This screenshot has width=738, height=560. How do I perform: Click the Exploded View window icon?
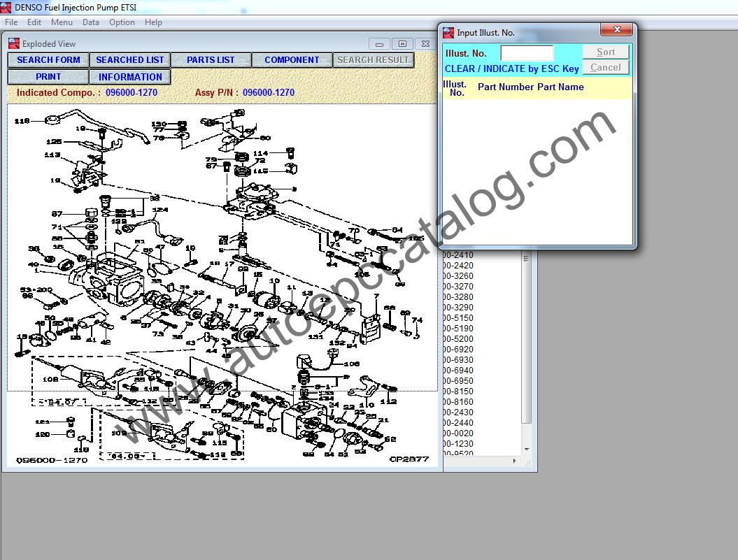coord(13,43)
